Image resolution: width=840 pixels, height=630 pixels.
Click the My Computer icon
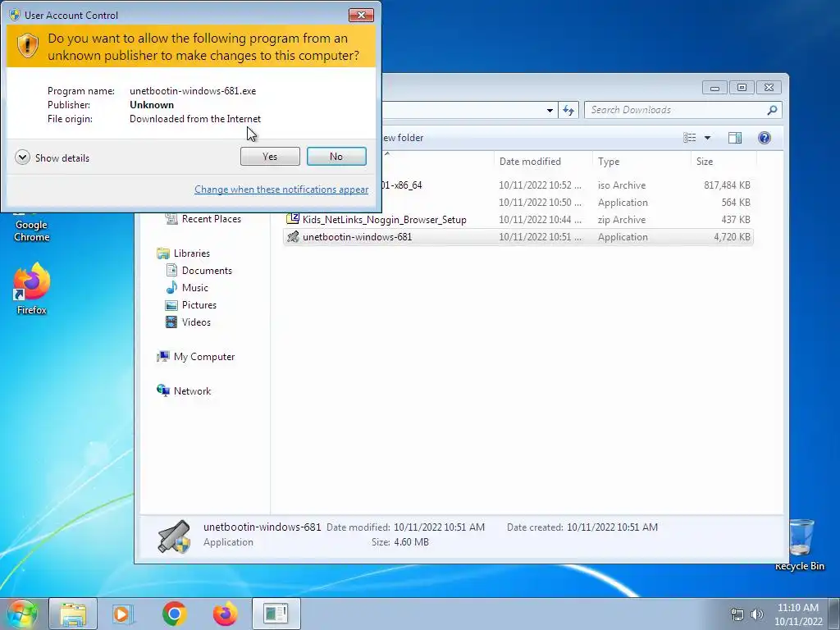tap(163, 356)
